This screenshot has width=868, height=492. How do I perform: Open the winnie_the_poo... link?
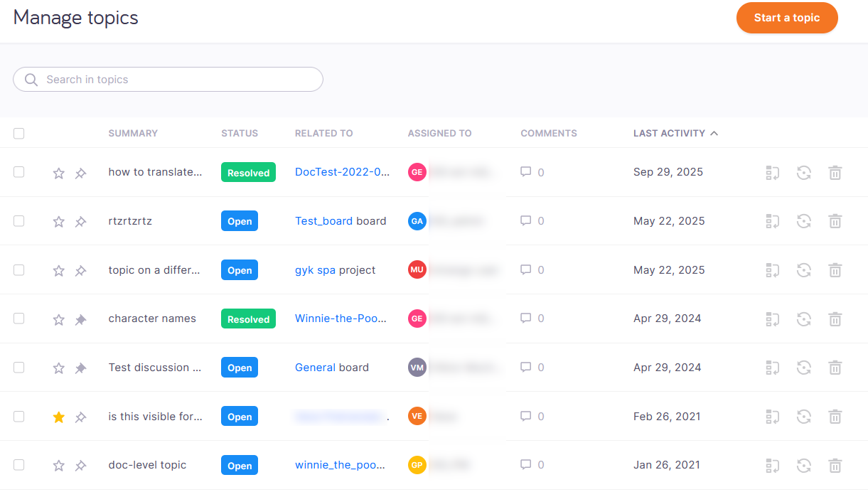point(341,465)
